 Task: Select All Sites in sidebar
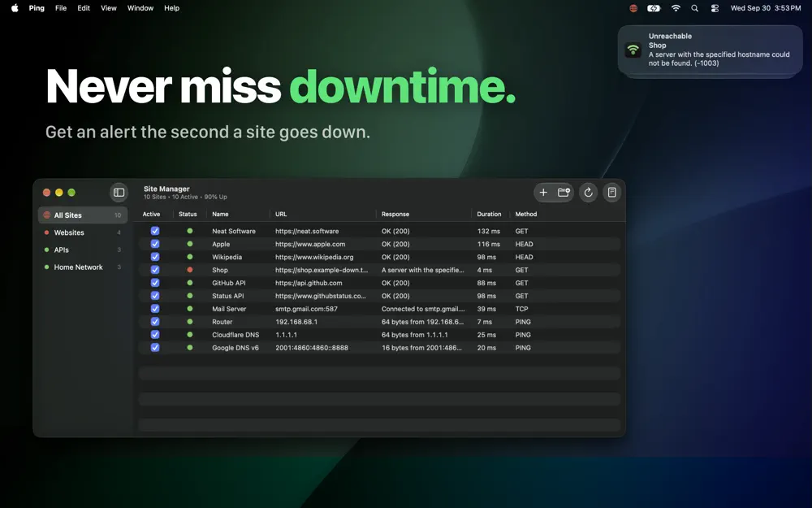coord(83,215)
